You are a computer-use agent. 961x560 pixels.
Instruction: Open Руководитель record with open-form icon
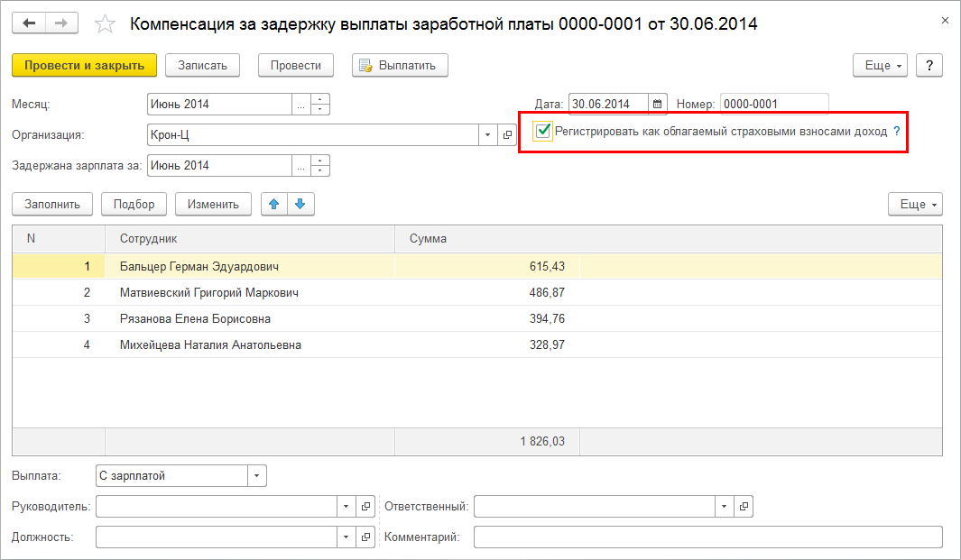coord(365,507)
